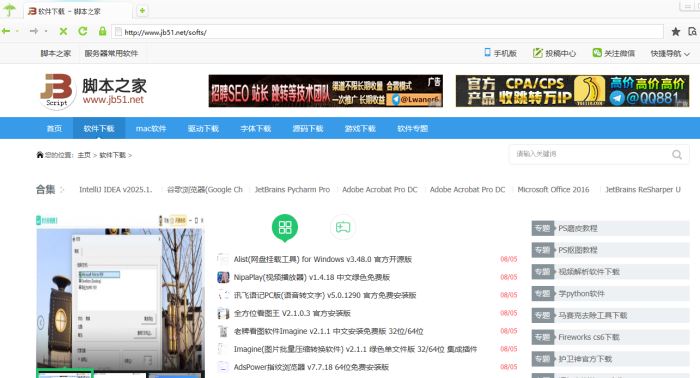Click 主页 in the breadcrumb
The height and width of the screenshot is (378, 700).
(84, 155)
